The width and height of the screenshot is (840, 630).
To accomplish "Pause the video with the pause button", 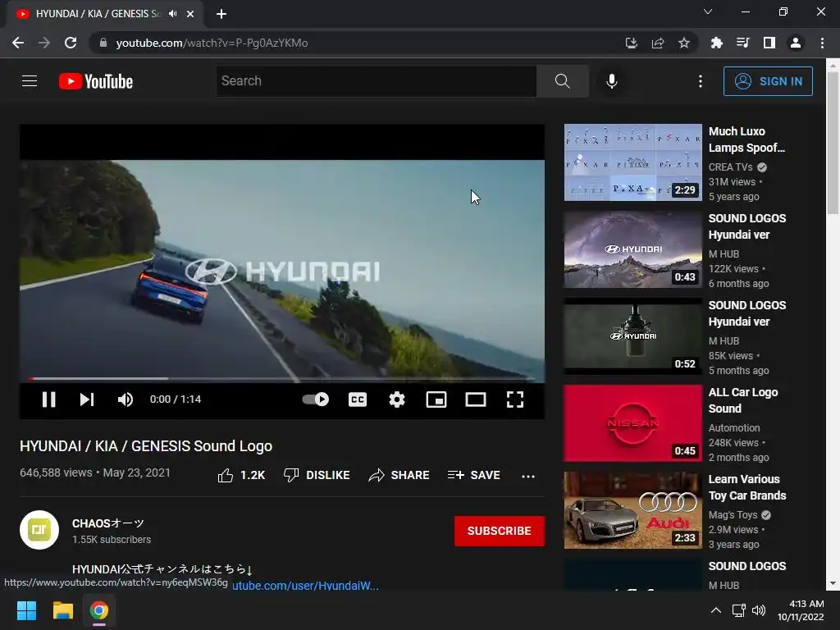I will [x=48, y=399].
